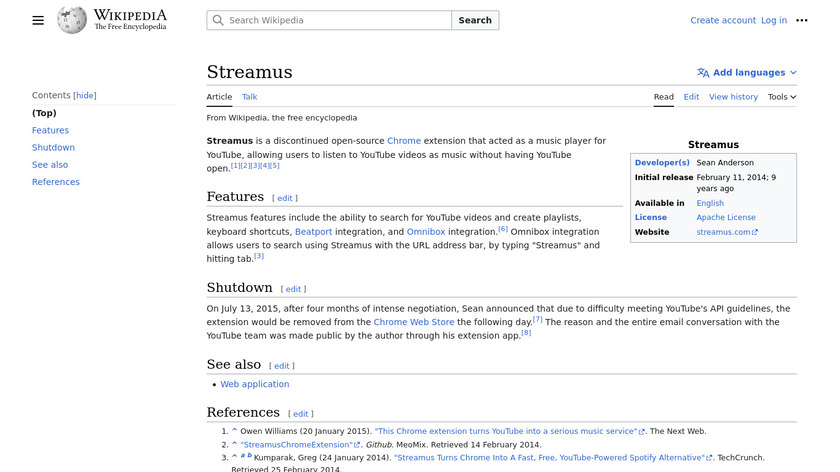This screenshot has width=840, height=472.
Task: Click citation [5] in intro
Action: (274, 166)
